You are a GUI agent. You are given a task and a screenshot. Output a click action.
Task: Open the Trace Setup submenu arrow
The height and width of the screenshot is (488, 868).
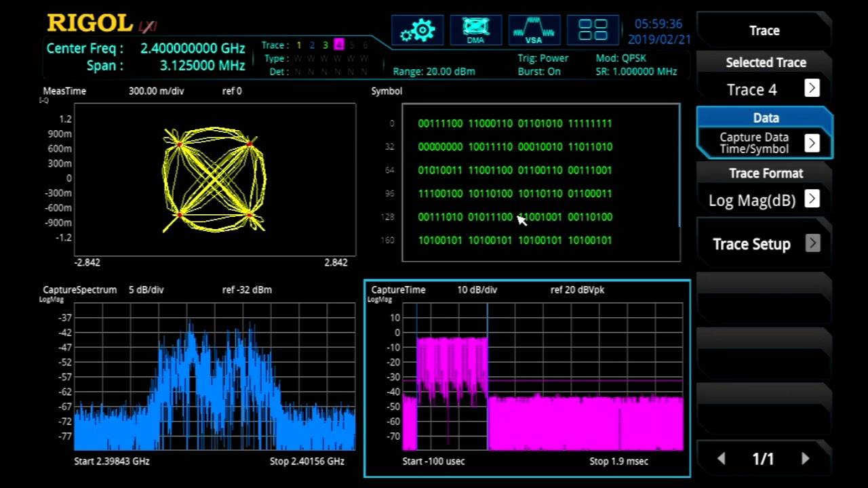pos(812,243)
